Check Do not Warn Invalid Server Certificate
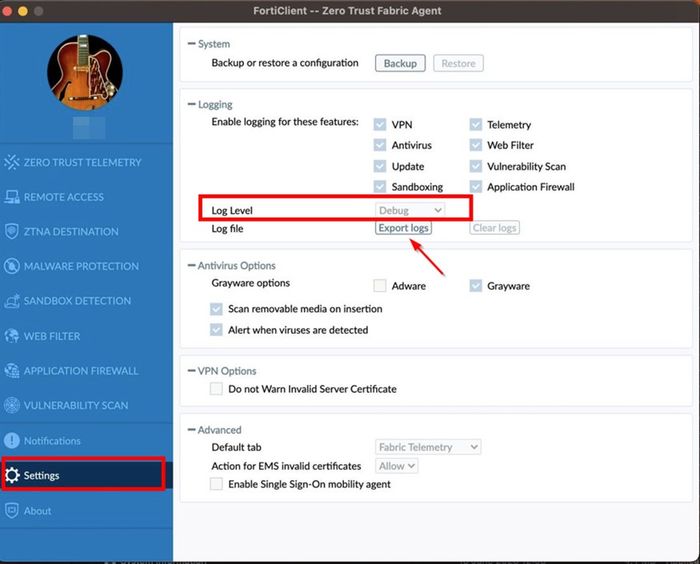The width and height of the screenshot is (700, 564). tap(216, 389)
